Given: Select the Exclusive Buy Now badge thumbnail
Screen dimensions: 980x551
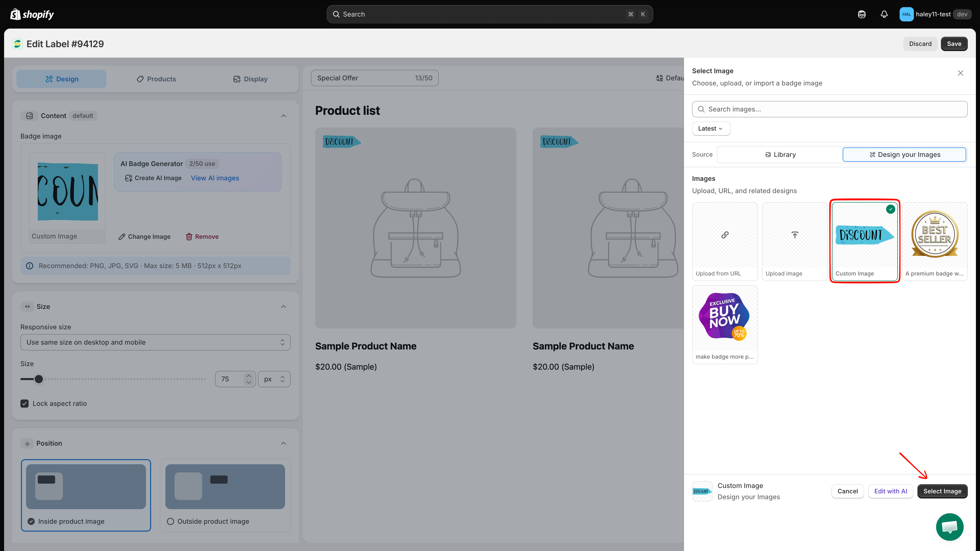Looking at the screenshot, I should 725,324.
